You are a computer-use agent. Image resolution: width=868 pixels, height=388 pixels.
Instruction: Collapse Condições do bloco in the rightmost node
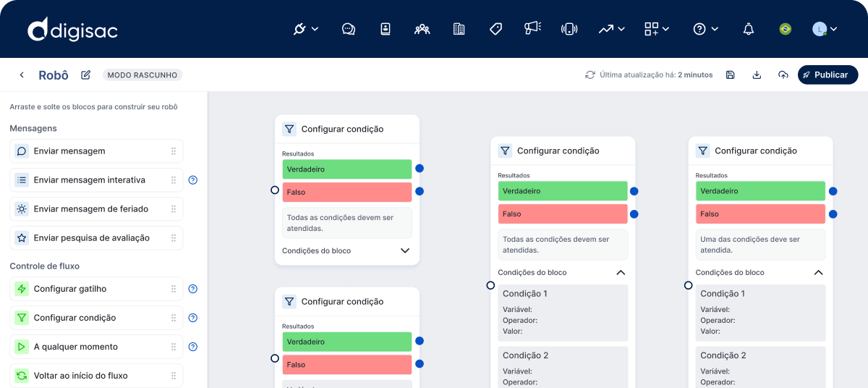click(818, 273)
